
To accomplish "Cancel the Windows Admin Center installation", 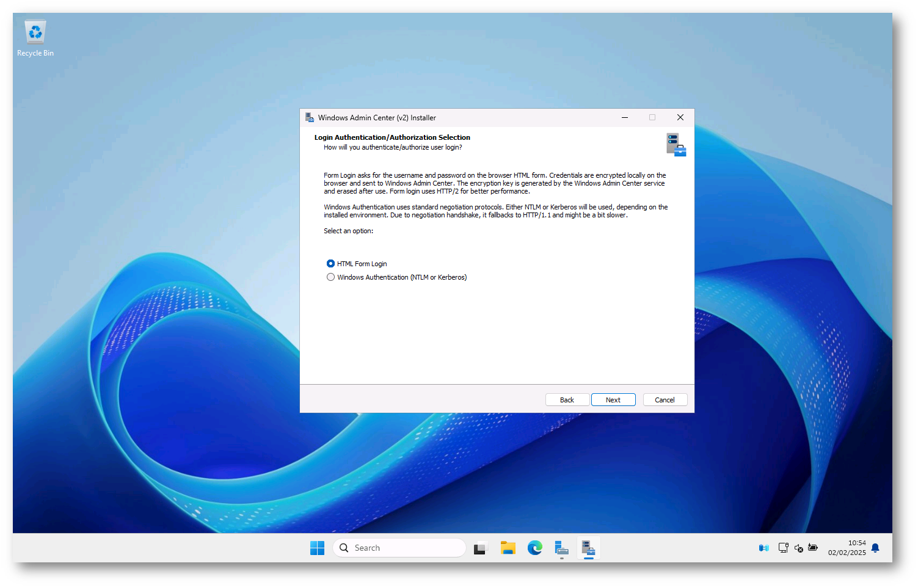I will [x=665, y=400].
